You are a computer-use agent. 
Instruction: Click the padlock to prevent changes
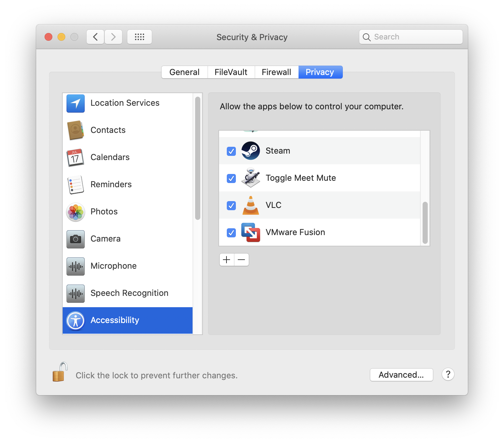pos(60,372)
